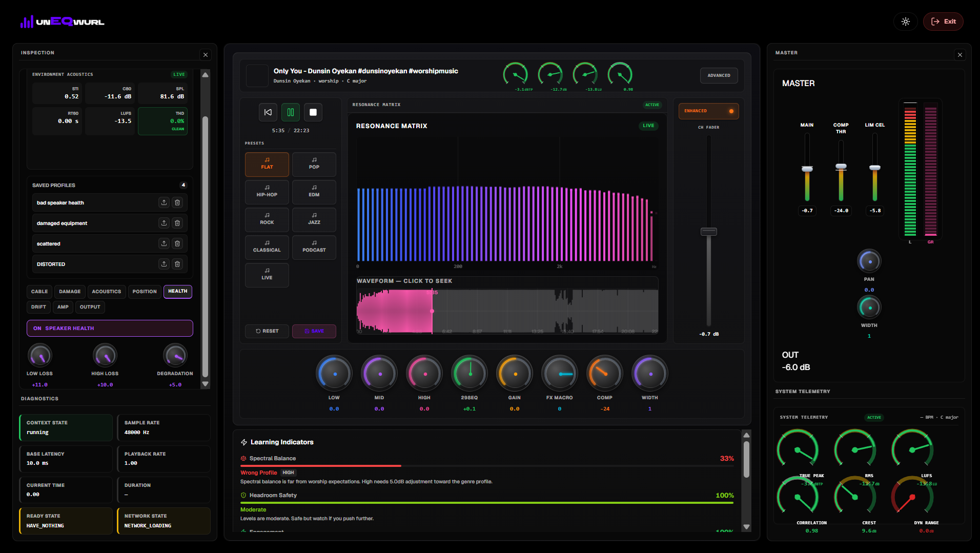The width and height of the screenshot is (980, 553).
Task: Click the COMP THR fader handle
Action: point(841,167)
